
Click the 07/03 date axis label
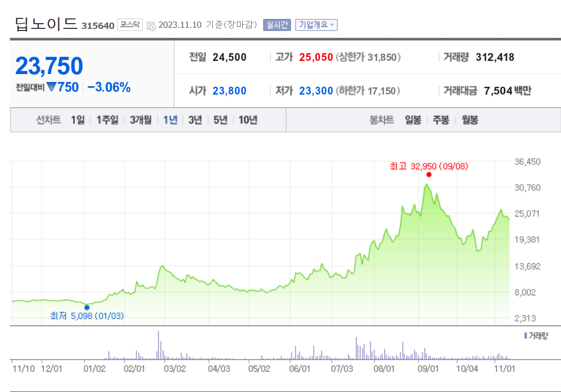342,369
